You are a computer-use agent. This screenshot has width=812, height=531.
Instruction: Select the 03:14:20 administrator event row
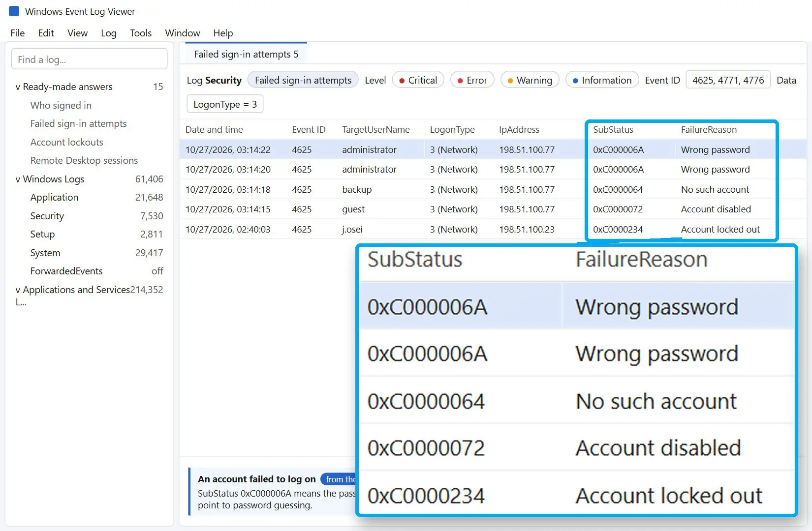(x=493, y=170)
